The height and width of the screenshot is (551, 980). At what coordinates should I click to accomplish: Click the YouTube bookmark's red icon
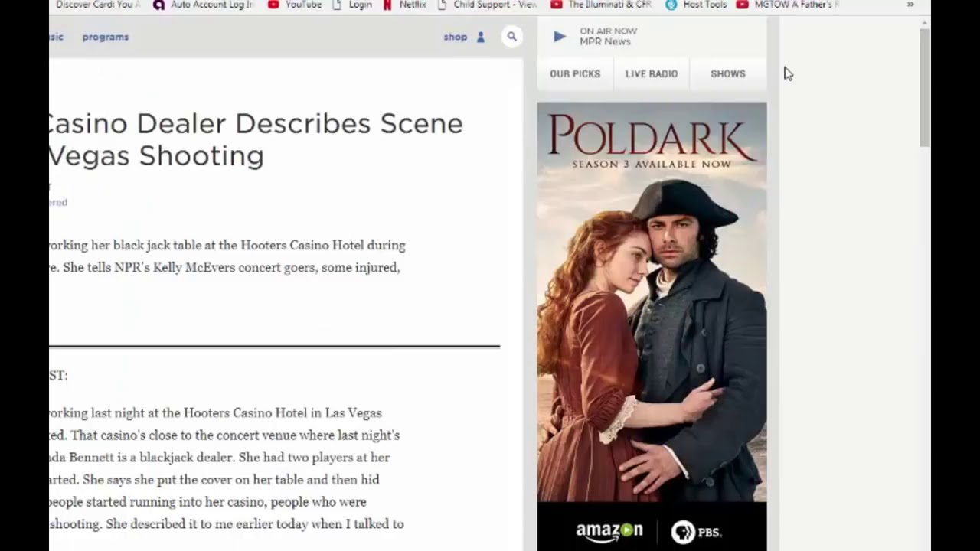[x=273, y=5]
